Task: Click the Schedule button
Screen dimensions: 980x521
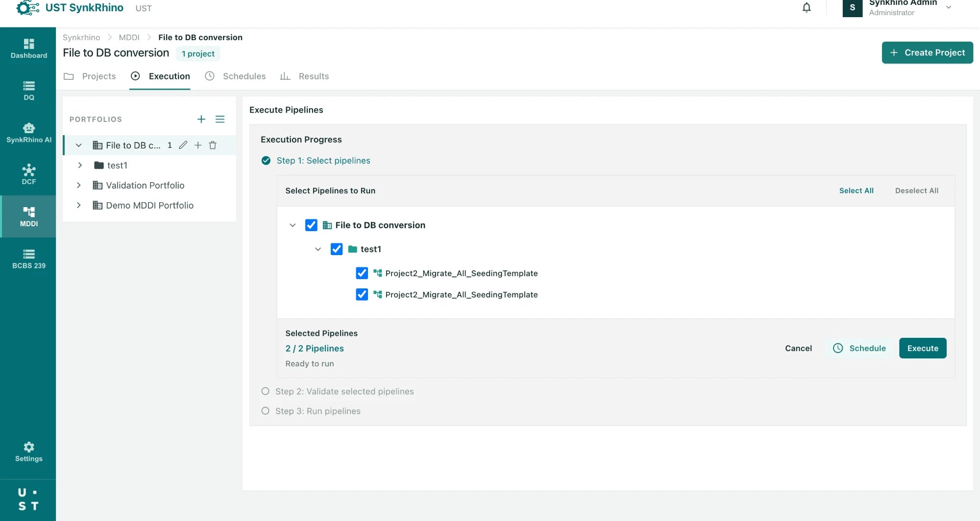Action: coord(859,348)
